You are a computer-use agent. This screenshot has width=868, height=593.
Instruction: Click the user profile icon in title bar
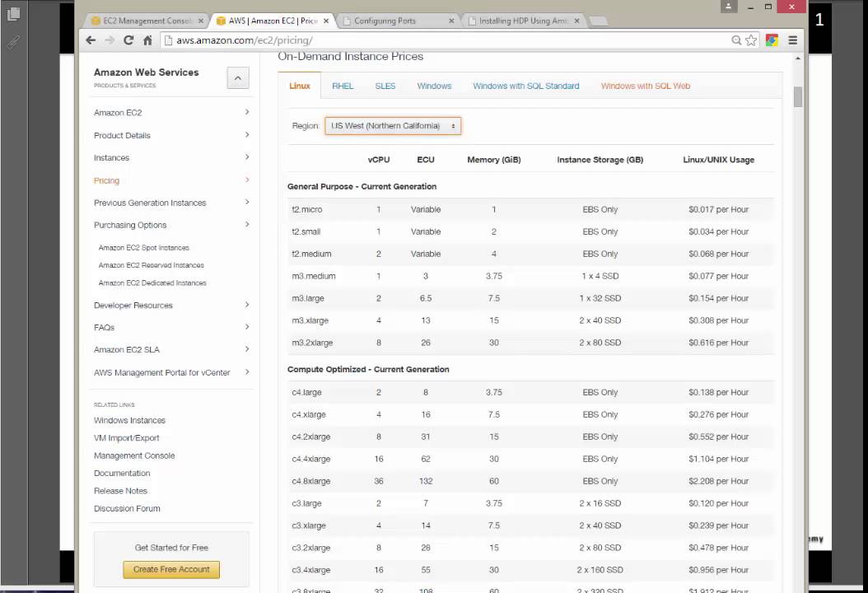(x=729, y=7)
